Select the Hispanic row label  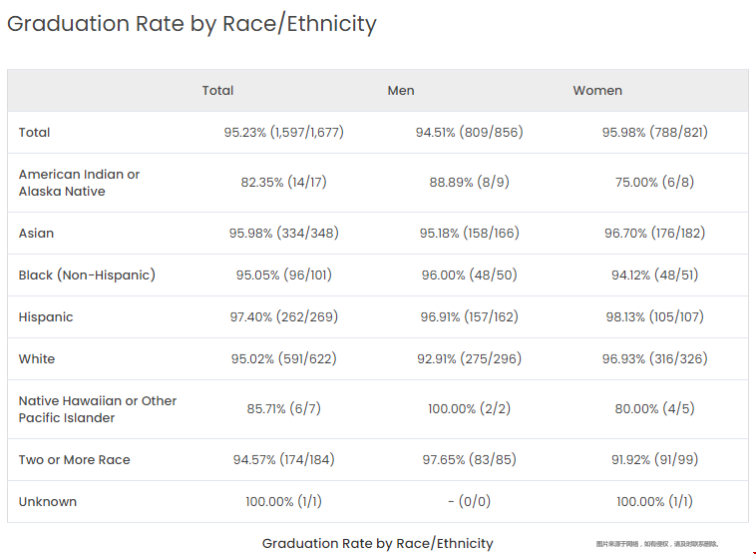[46, 317]
